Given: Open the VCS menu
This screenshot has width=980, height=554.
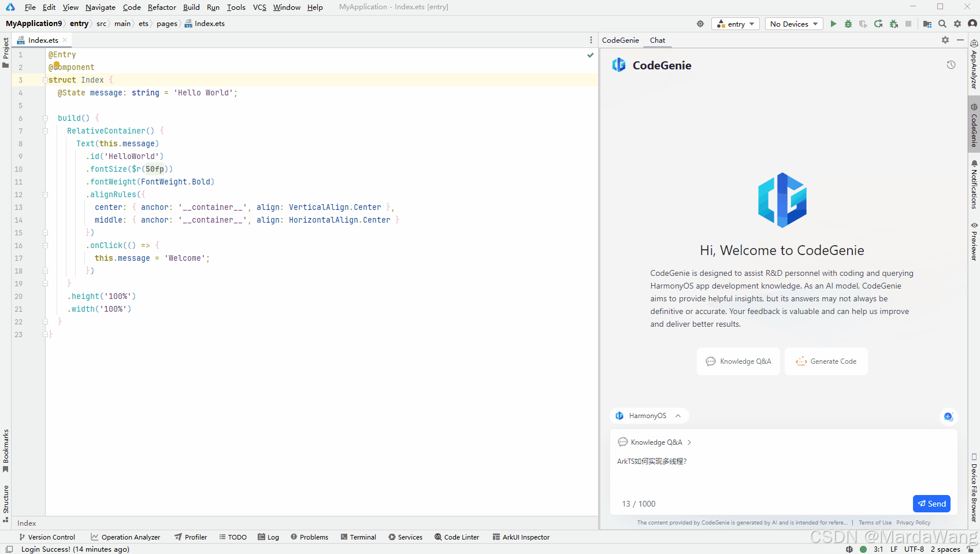Looking at the screenshot, I should point(259,7).
